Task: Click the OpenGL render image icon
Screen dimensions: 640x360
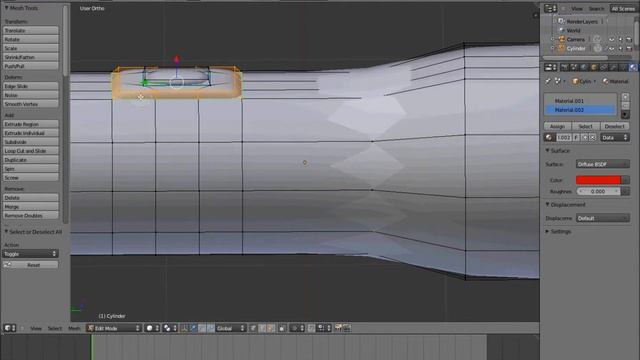Action: 338,328
